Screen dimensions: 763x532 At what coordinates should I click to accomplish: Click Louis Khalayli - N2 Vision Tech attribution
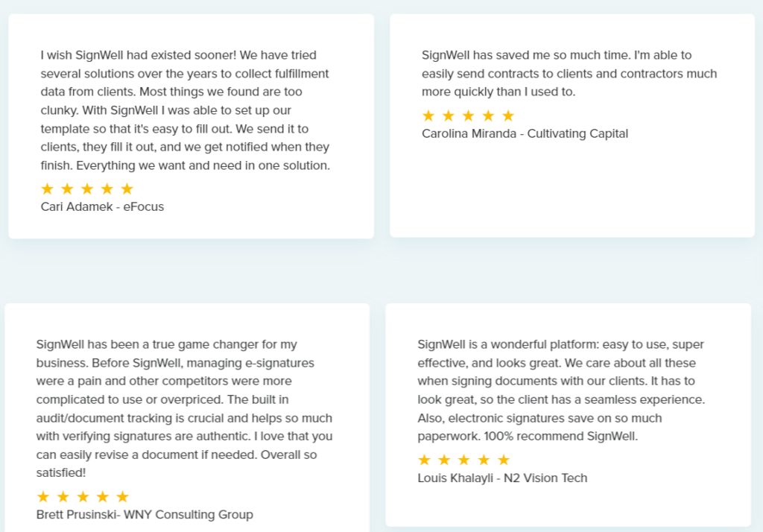[x=502, y=478]
